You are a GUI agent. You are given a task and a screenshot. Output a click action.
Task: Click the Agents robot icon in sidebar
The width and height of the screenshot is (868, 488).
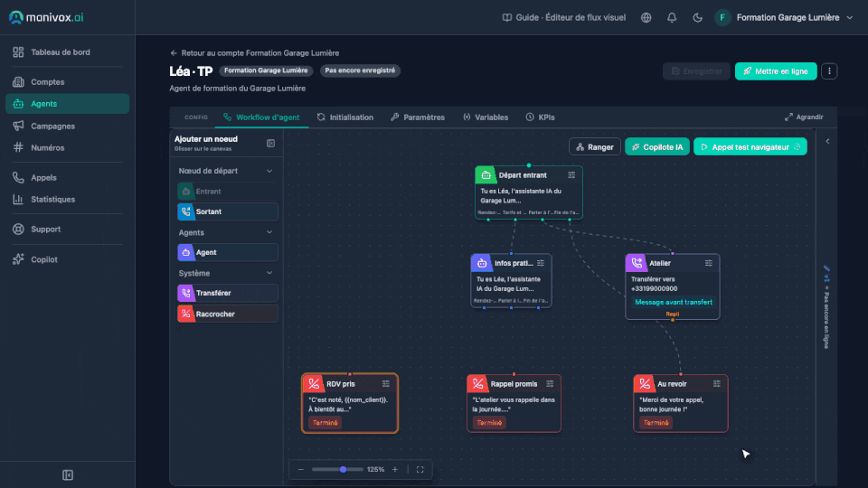coord(18,104)
